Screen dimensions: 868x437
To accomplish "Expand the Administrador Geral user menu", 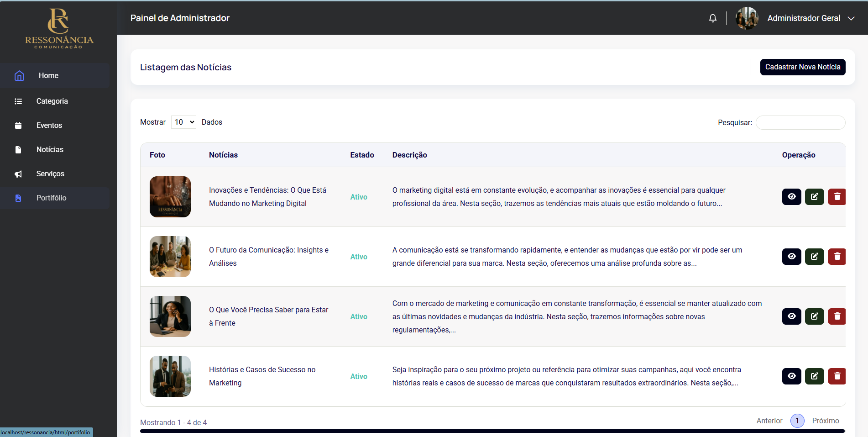I will (x=851, y=18).
